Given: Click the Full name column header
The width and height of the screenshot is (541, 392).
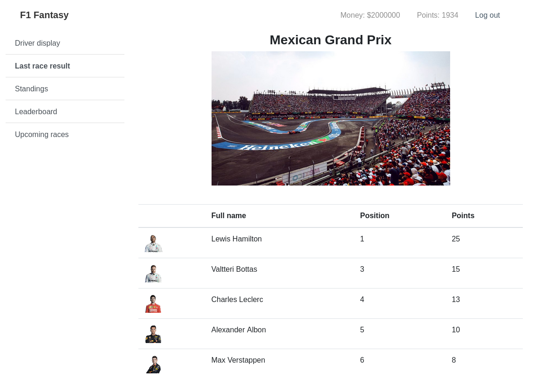Looking at the screenshot, I should 228,216.
